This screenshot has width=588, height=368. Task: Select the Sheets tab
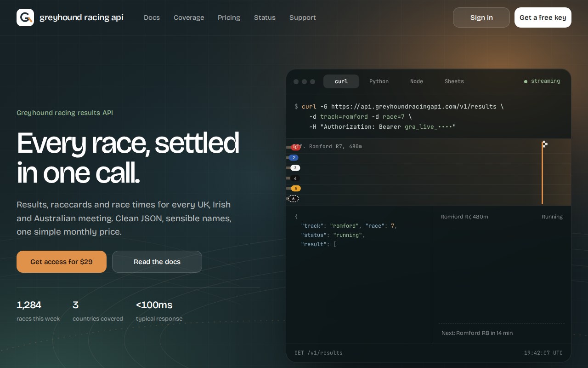click(454, 81)
